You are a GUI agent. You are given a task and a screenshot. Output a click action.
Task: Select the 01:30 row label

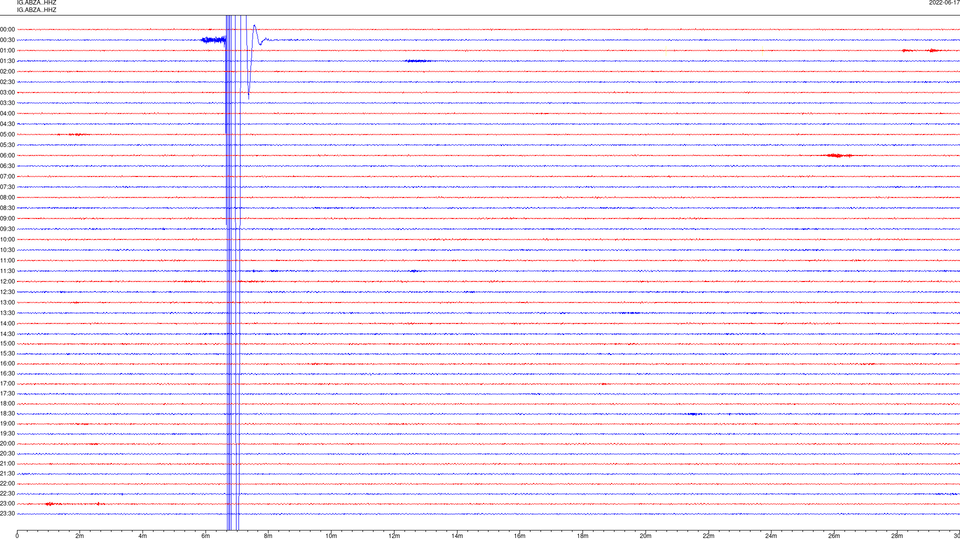point(7,61)
